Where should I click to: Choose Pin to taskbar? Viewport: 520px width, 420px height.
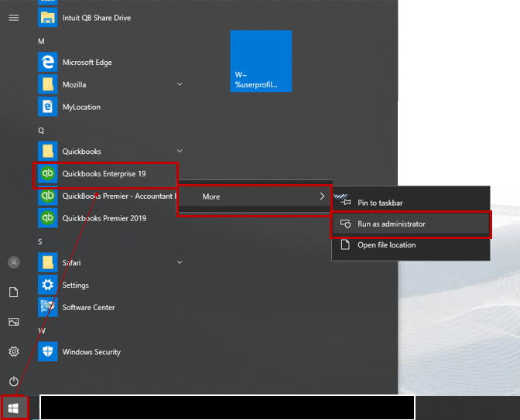411,203
